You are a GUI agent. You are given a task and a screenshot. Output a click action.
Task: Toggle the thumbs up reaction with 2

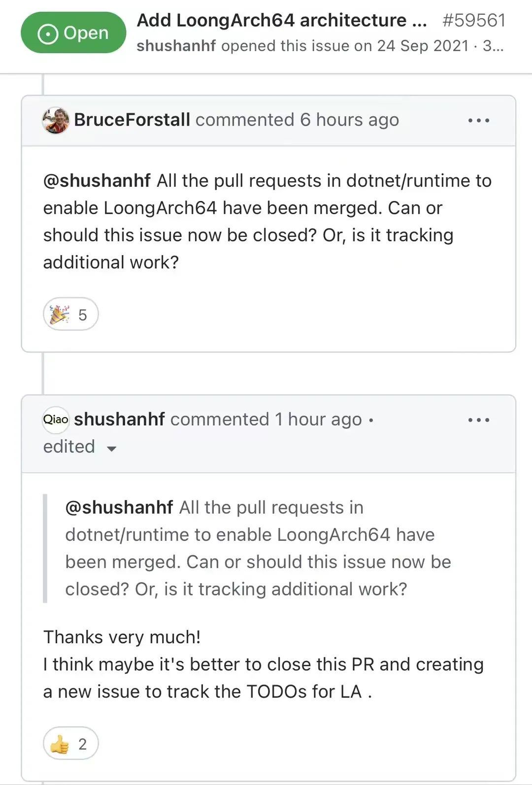coord(70,744)
